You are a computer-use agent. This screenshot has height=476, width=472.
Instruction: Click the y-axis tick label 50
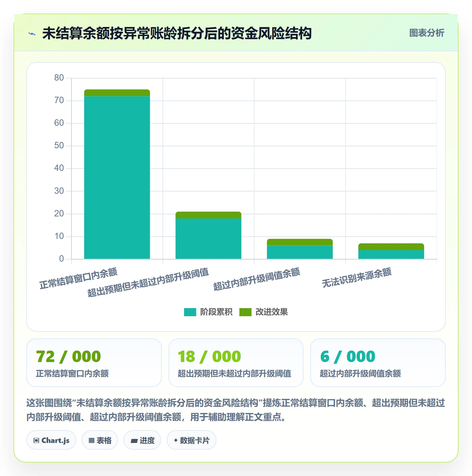tap(59, 146)
